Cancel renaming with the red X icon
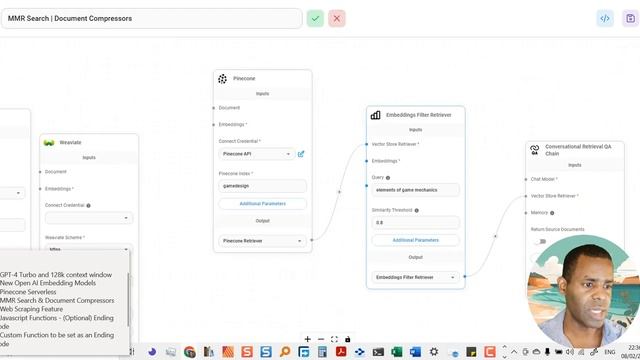This screenshot has height=360, width=640. point(337,18)
